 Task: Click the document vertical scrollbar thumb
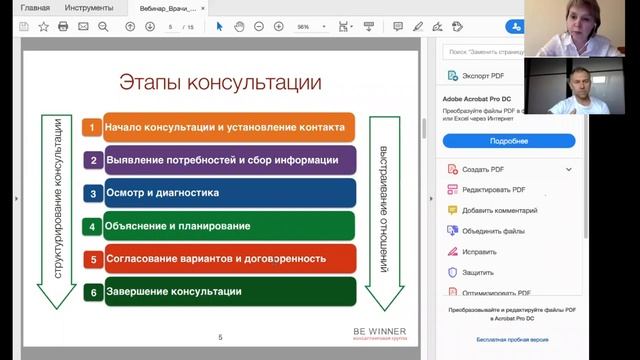(x=424, y=129)
